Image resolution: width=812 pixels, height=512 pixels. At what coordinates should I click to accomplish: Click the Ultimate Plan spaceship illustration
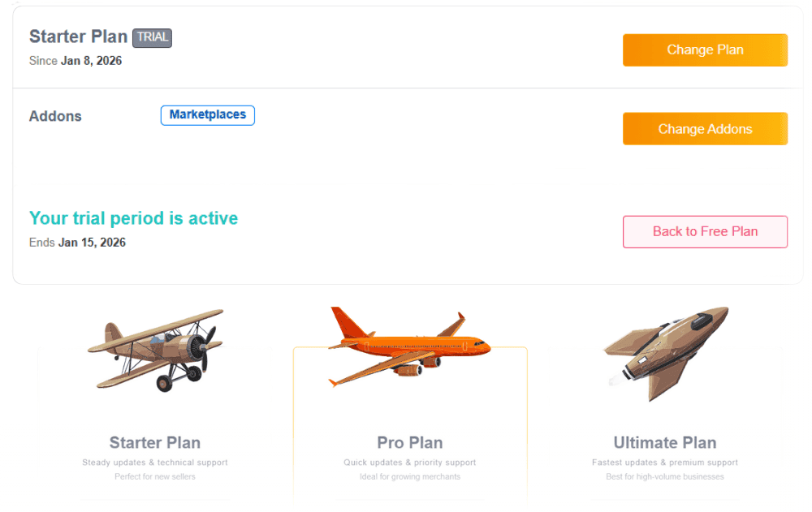tap(664, 351)
